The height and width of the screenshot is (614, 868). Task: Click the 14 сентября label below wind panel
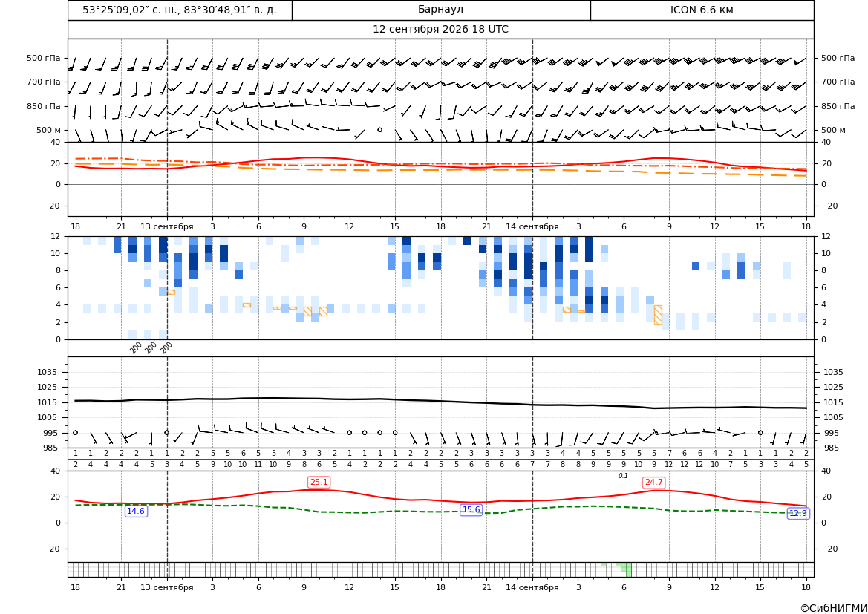tap(532, 226)
